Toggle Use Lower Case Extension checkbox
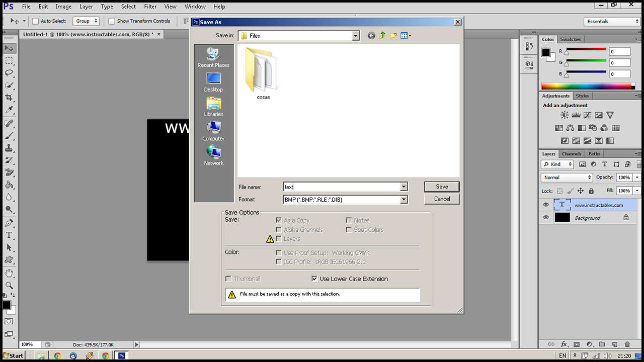The image size is (644, 362). coord(315,279)
